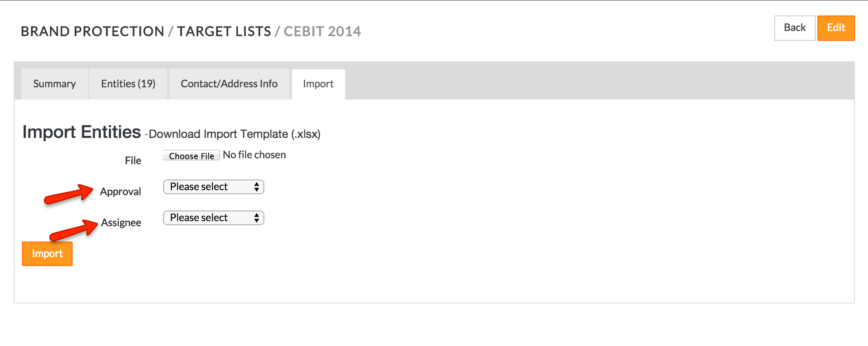Click the Back button
The height and width of the screenshot is (346, 868).
pyautogui.click(x=794, y=28)
